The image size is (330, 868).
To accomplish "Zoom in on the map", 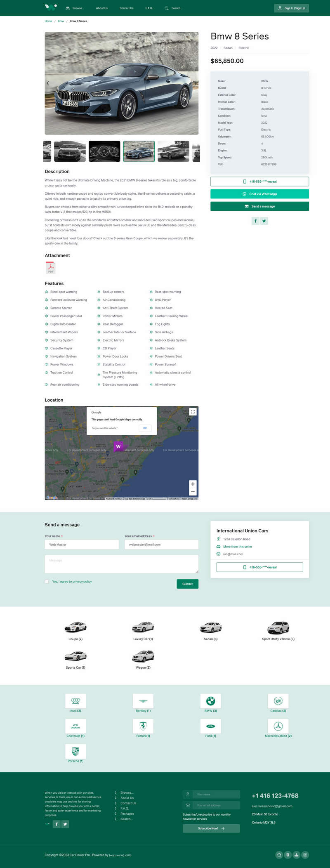I will click(x=193, y=484).
